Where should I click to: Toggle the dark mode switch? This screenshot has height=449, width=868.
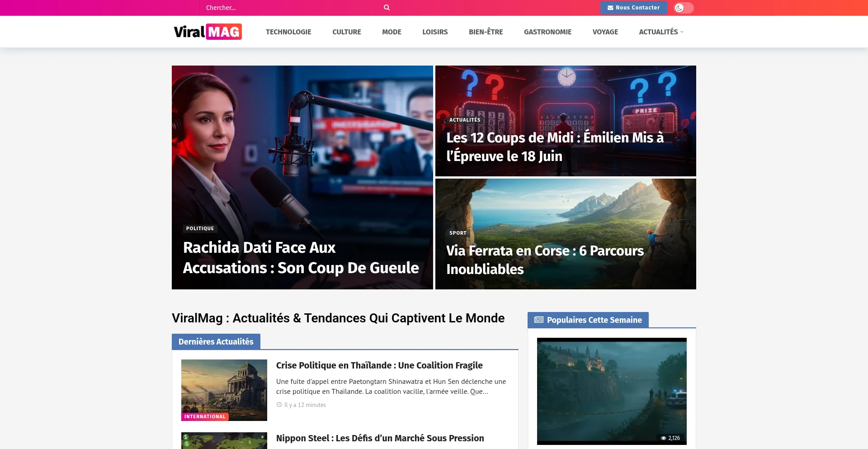coord(683,8)
